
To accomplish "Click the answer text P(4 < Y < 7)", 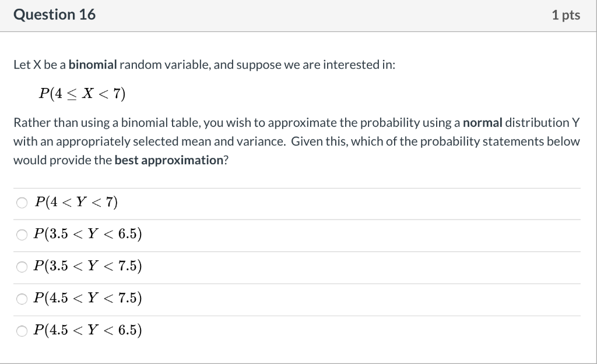I will 76,202.
